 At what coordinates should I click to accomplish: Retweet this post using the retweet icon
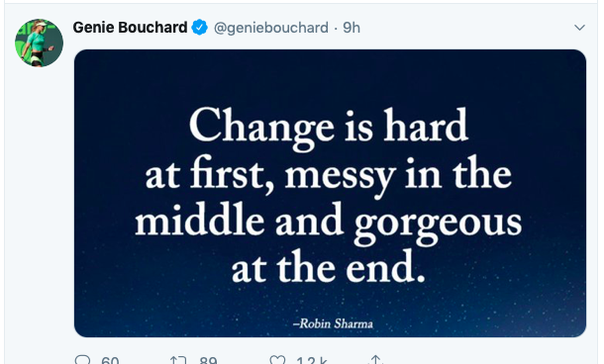click(178, 360)
